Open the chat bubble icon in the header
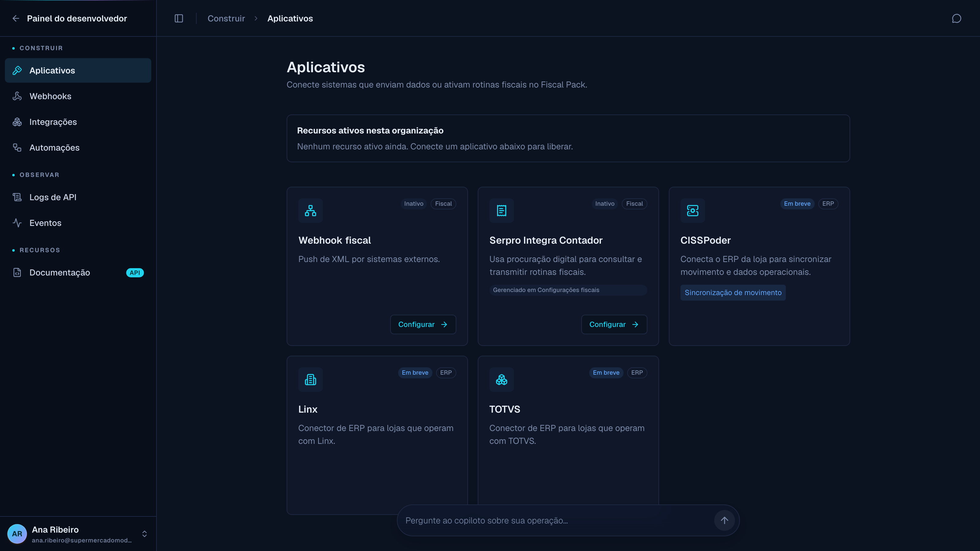Screen dimensions: 980x551 [956, 18]
